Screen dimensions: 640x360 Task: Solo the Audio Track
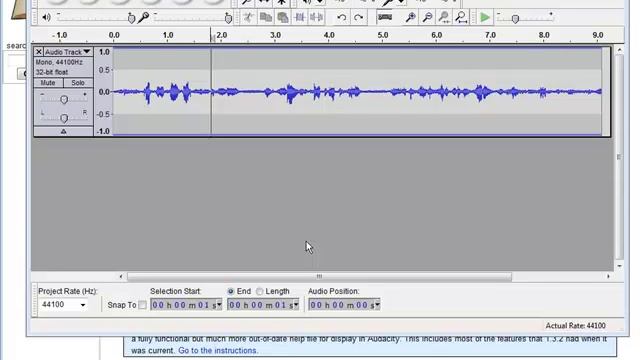(x=78, y=83)
